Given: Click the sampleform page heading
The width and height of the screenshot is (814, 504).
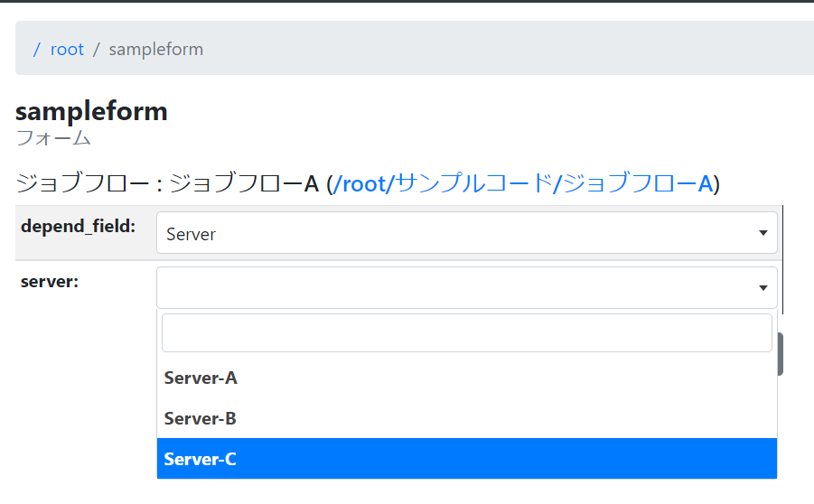Looking at the screenshot, I should click(x=91, y=112).
